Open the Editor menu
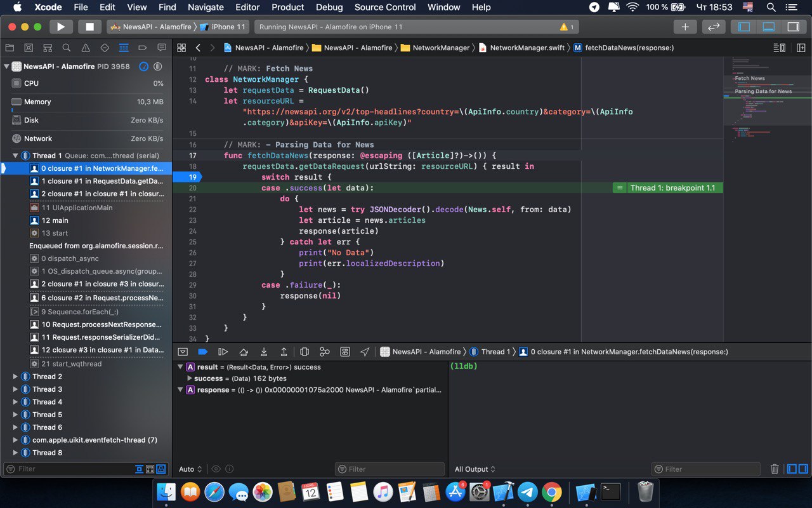Viewport: 812px width, 508px height. 247,7
